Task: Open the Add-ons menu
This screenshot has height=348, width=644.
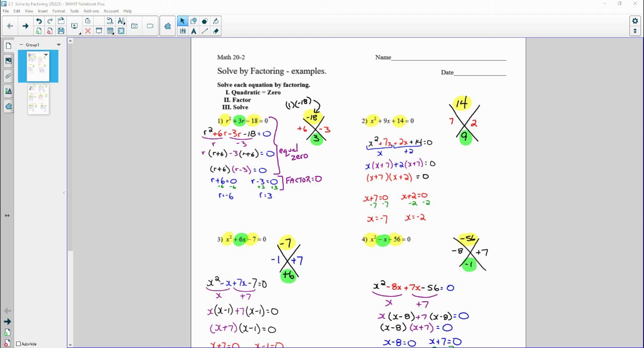Action: click(x=92, y=11)
